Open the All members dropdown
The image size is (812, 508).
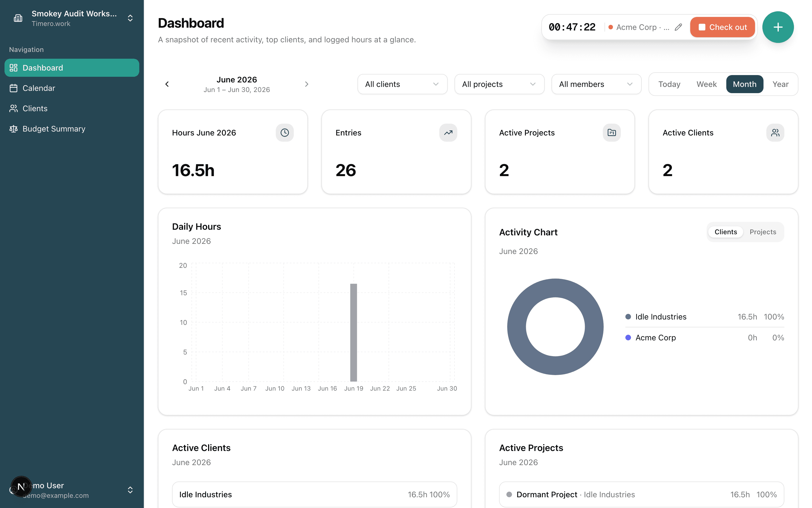596,84
